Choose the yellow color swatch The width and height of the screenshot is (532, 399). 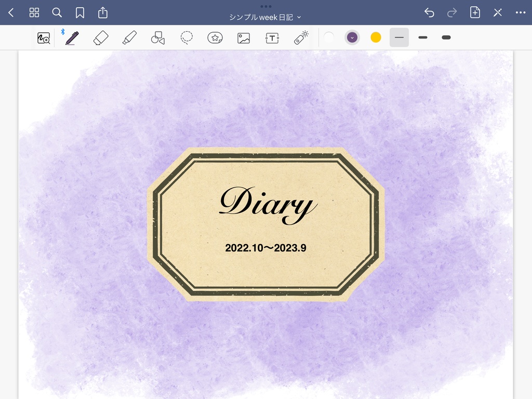click(x=376, y=37)
